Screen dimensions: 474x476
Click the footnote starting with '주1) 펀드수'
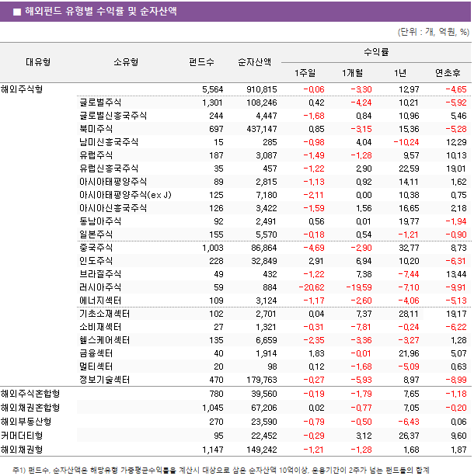pos(221,471)
